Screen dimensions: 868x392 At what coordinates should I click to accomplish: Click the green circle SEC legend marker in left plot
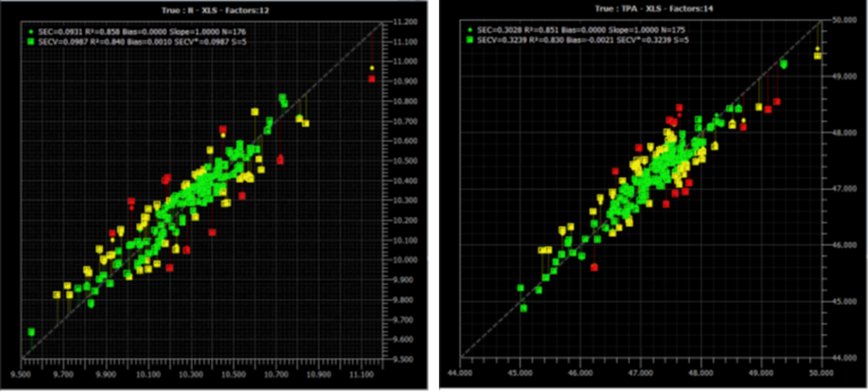[x=31, y=32]
